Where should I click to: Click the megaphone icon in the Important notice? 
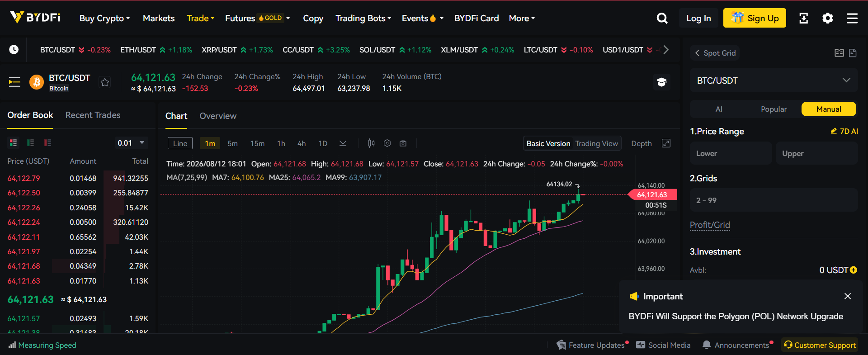(634, 296)
